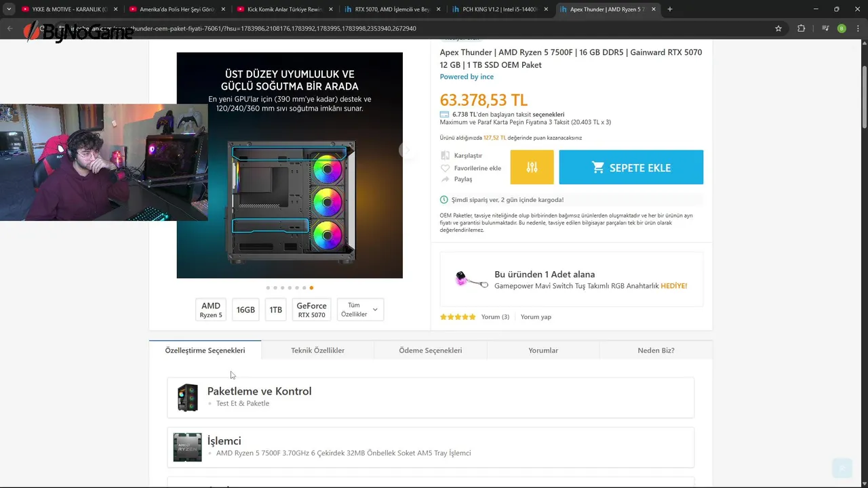Click the Paylaş share arrow icon
Viewport: 868px width, 488px height.
(x=445, y=179)
